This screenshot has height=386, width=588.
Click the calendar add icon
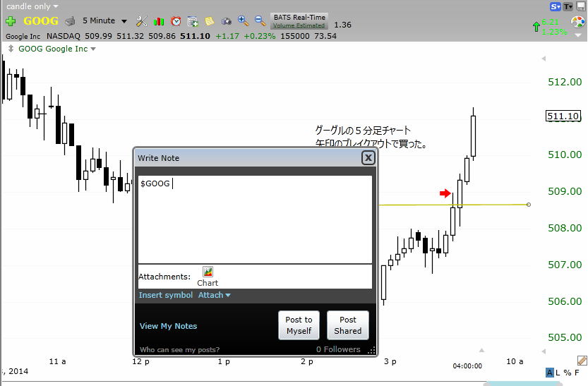(193, 22)
